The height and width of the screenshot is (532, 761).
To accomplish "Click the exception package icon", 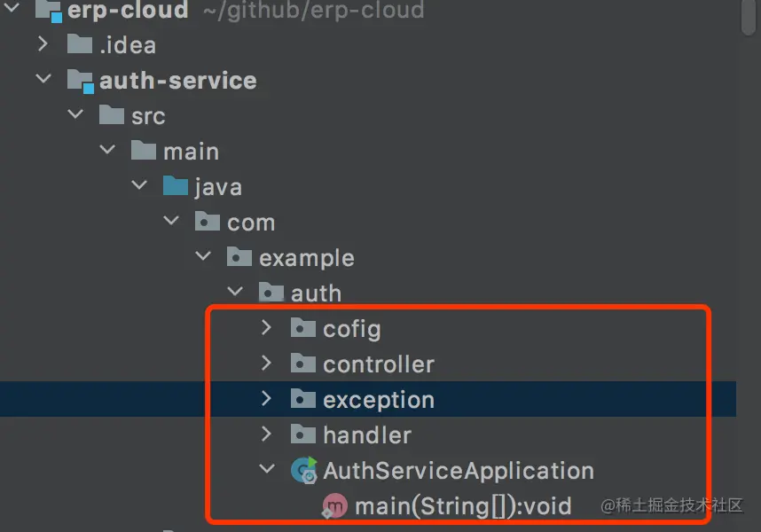I will pyautogui.click(x=303, y=399).
